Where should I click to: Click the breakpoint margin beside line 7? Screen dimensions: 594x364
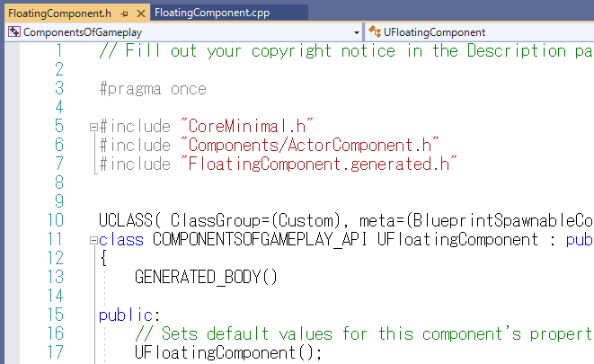(12, 164)
